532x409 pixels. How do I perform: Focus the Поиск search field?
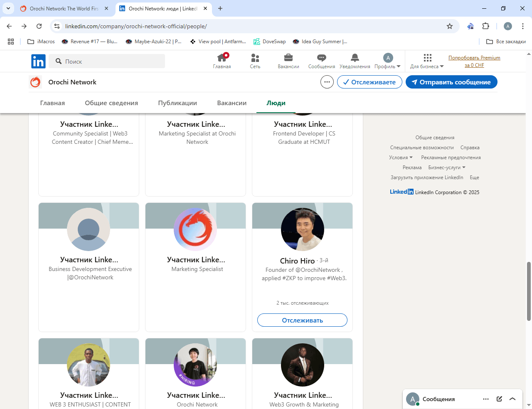[x=107, y=62]
